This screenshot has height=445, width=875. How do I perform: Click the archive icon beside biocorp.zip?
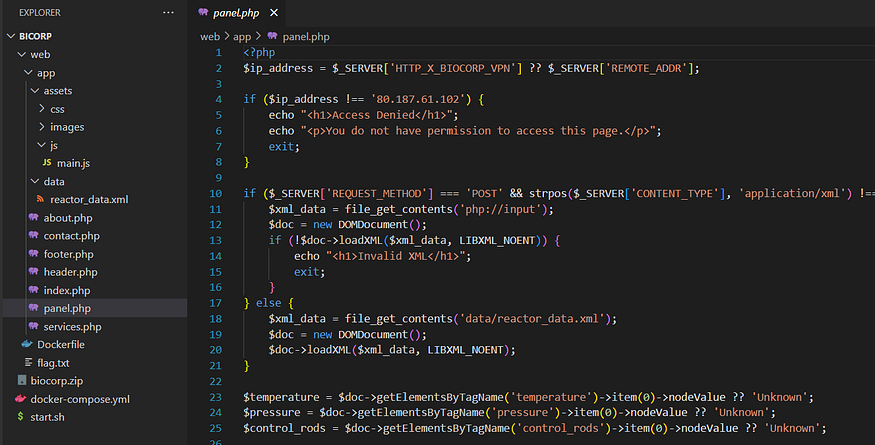click(x=22, y=381)
